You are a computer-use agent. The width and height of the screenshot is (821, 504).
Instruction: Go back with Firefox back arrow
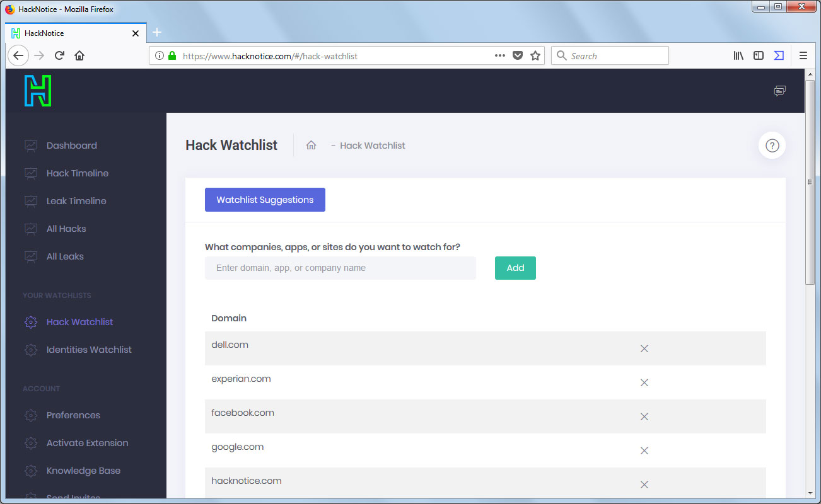pyautogui.click(x=18, y=55)
